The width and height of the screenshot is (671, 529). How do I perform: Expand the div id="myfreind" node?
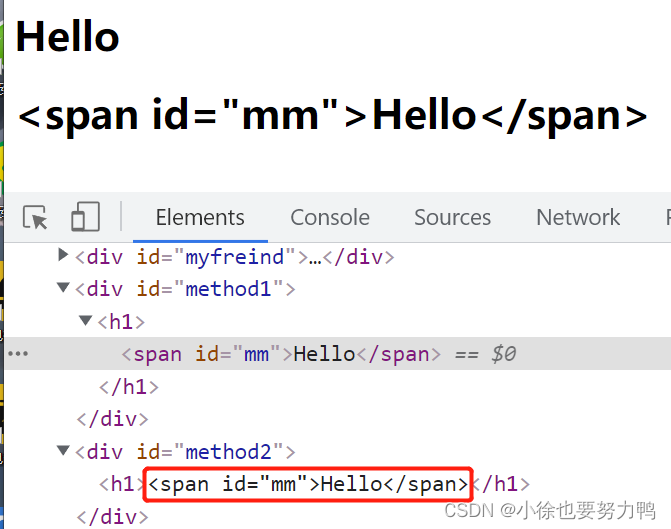(x=63, y=255)
